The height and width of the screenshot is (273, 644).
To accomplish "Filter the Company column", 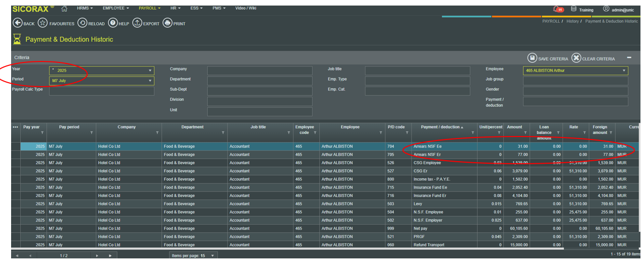I will click(x=157, y=133).
